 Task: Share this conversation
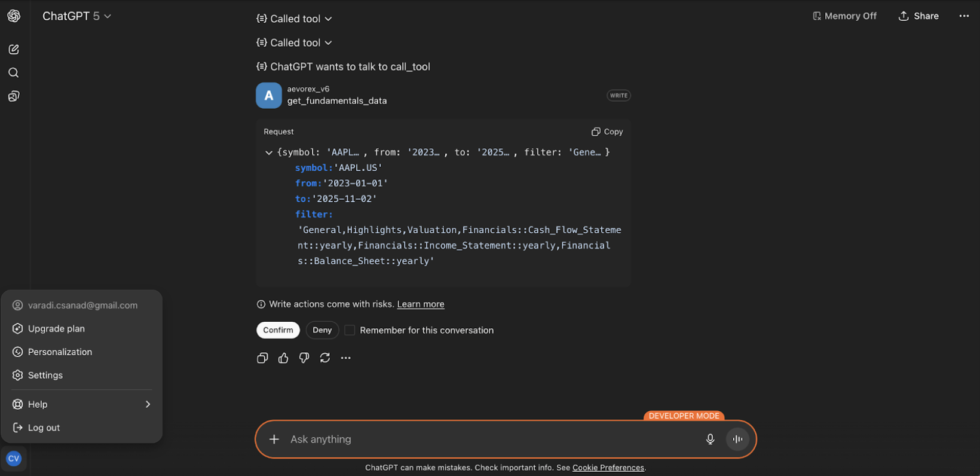918,16
